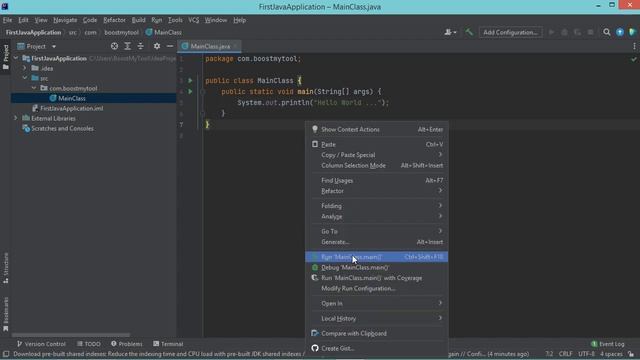The image size is (640, 360).
Task: Toggle the Project side tab
Action: pos(6,57)
